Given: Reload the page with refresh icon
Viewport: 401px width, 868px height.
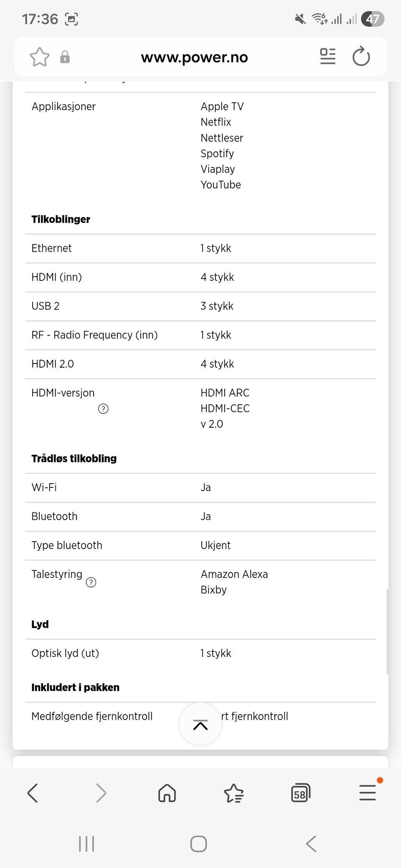Looking at the screenshot, I should (361, 56).
